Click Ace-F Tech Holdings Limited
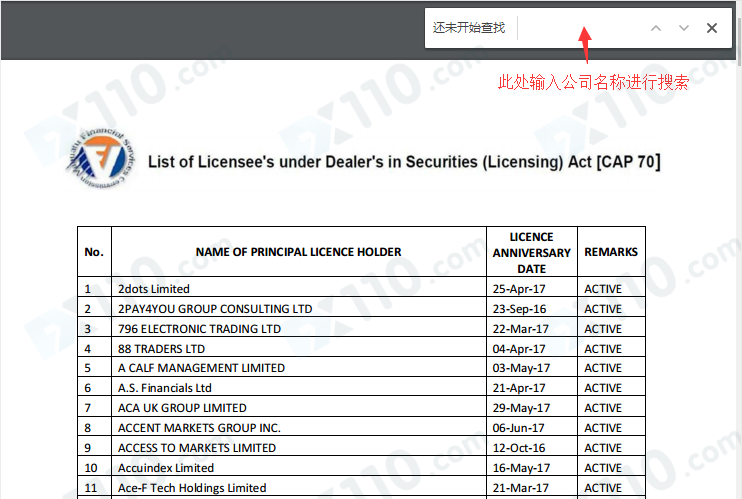Image resolution: width=742 pixels, height=499 pixels. [192, 488]
